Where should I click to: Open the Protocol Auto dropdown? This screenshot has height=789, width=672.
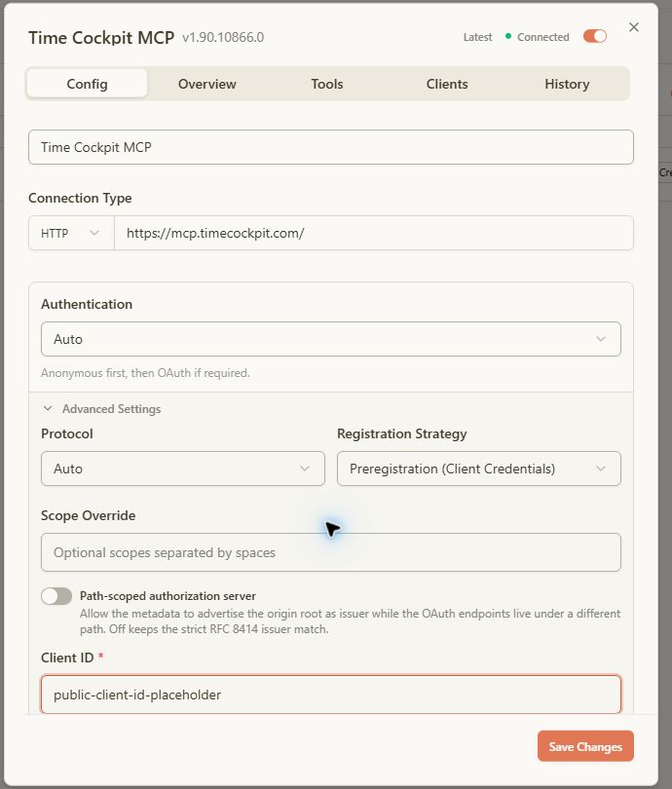point(182,469)
